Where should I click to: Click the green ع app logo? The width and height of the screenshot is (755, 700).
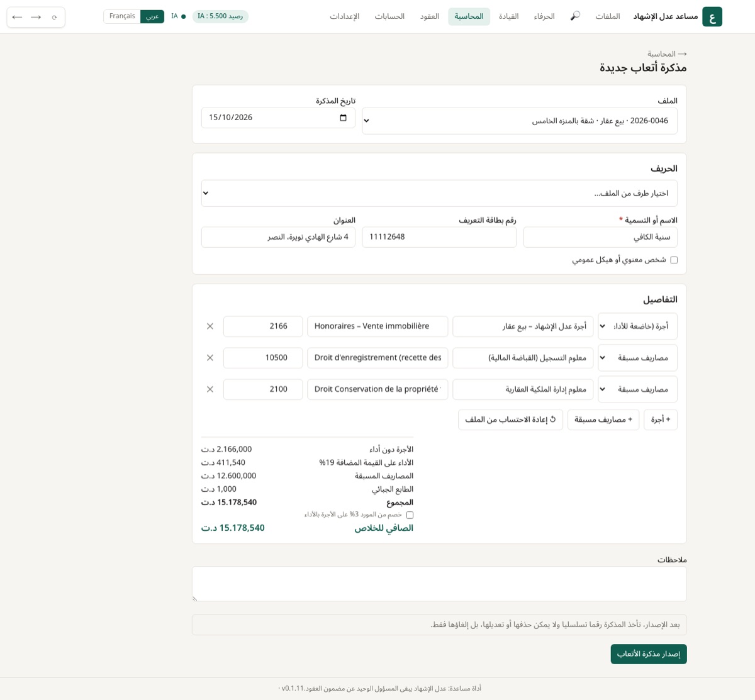[712, 17]
